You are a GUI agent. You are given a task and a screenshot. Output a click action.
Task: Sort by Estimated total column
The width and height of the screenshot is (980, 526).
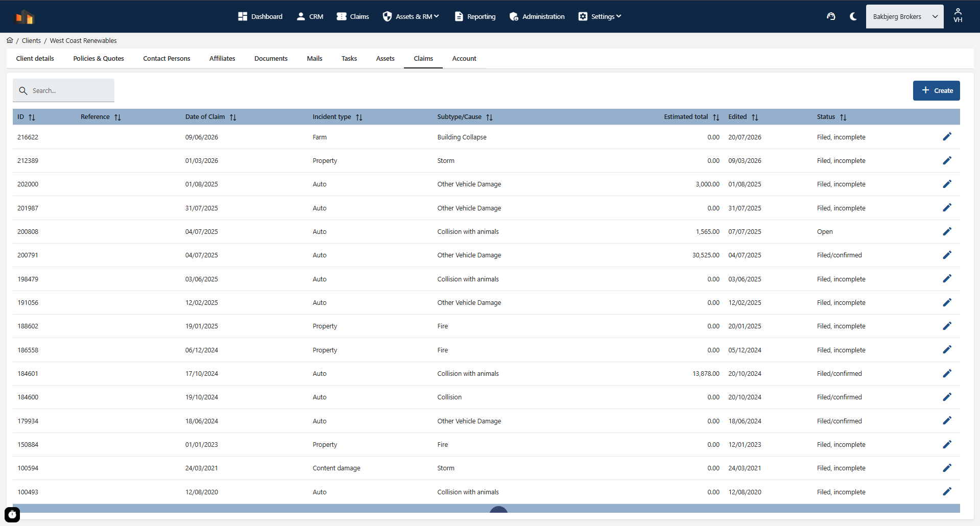(716, 117)
